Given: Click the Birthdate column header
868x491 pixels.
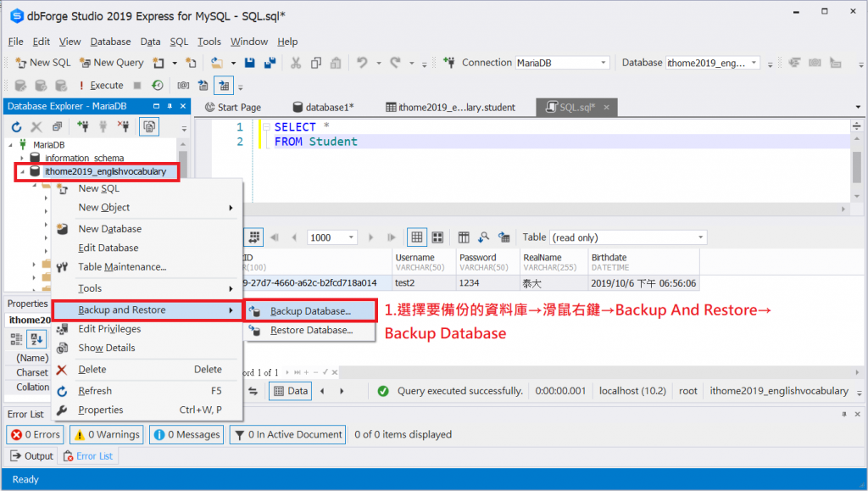Looking at the screenshot, I should (643, 262).
